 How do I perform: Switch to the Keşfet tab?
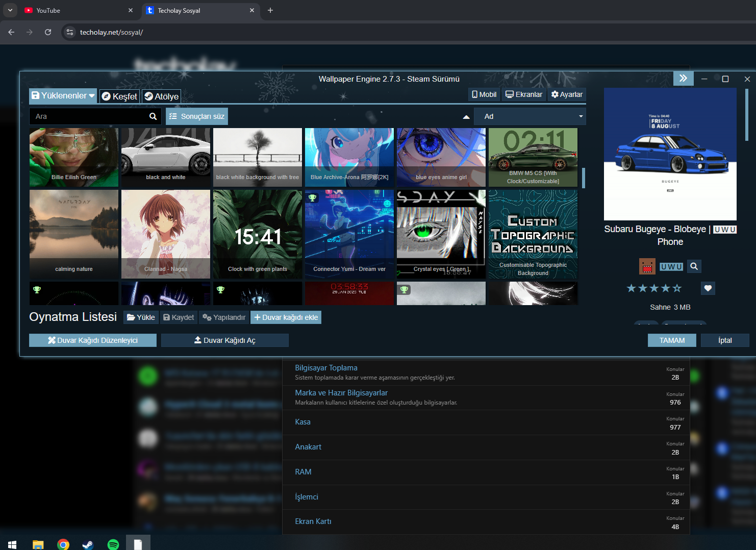pos(119,96)
